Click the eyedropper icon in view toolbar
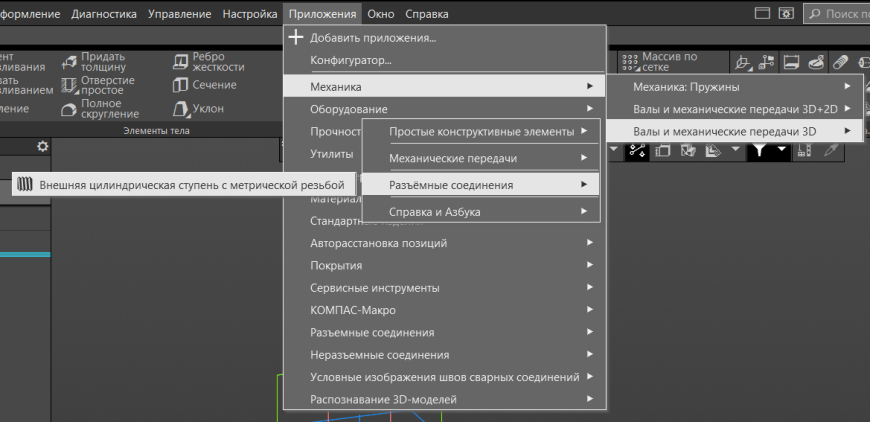This screenshot has width=870, height=422. (830, 150)
